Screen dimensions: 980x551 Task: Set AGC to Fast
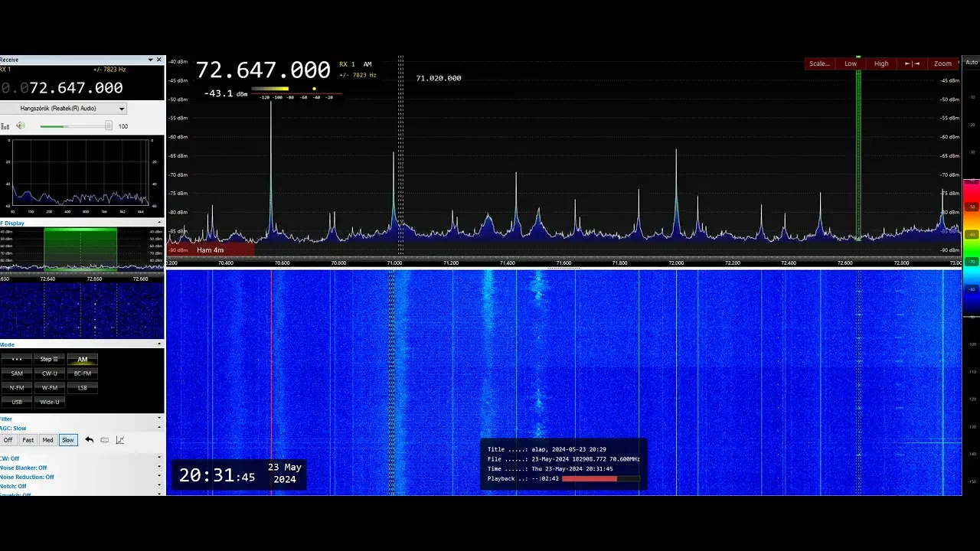click(x=28, y=440)
